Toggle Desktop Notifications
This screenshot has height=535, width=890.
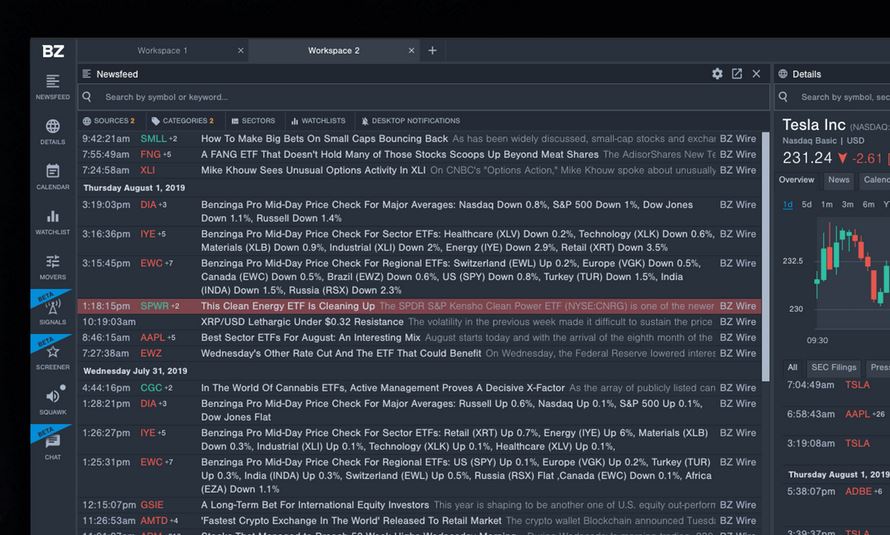coord(410,121)
